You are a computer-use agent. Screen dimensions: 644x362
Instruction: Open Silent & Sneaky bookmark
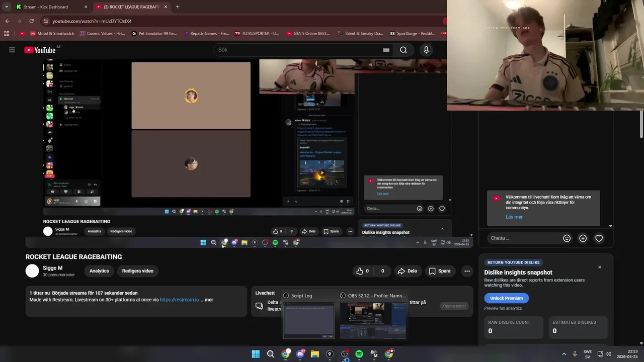(x=360, y=34)
